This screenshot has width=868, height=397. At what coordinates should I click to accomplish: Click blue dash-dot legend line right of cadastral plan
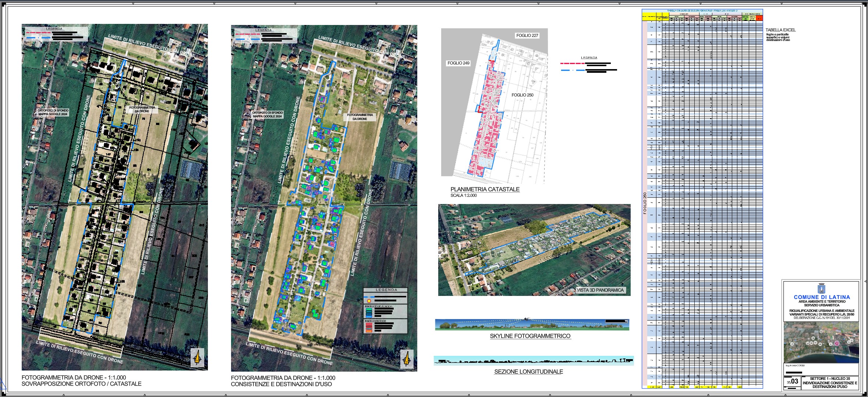coord(573,70)
